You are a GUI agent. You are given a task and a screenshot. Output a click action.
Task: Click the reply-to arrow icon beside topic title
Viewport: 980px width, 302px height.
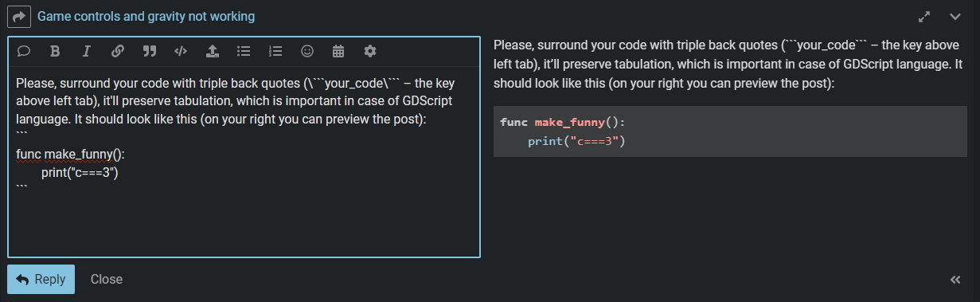click(18, 16)
